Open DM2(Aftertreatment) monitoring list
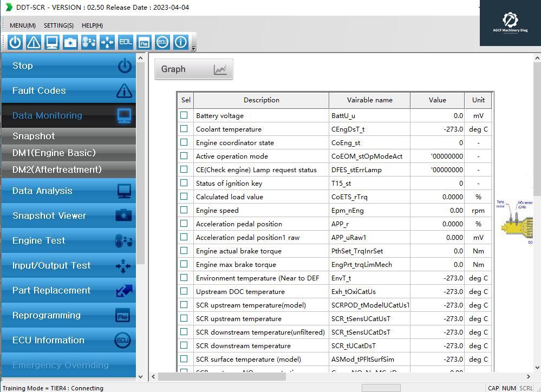Viewport: 541px width, 392px height. [x=57, y=169]
